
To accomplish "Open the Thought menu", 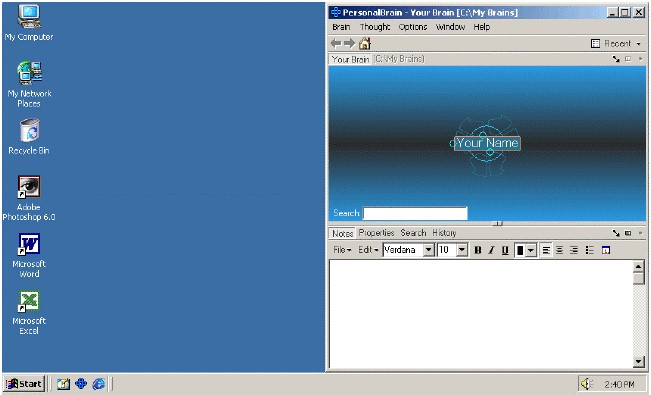I will click(x=375, y=27).
